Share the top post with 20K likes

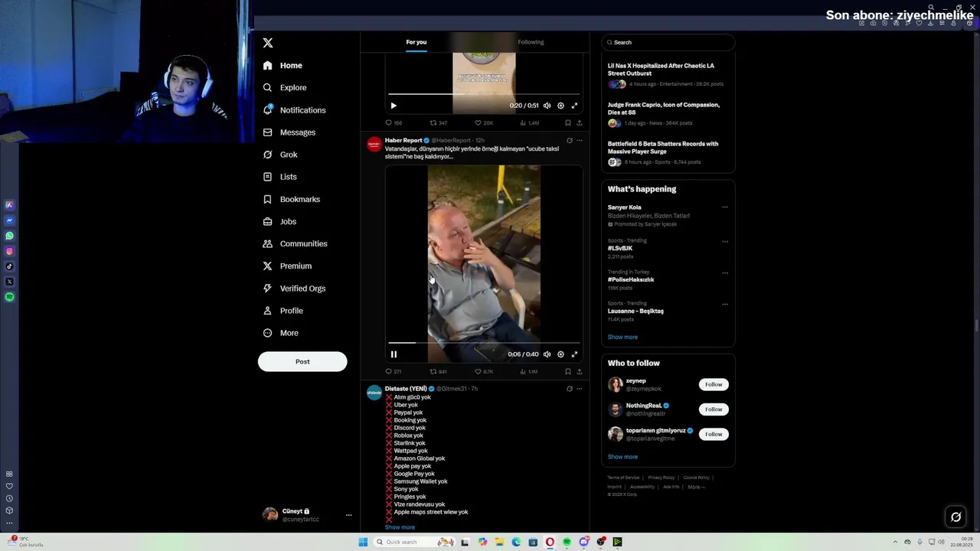click(x=579, y=122)
